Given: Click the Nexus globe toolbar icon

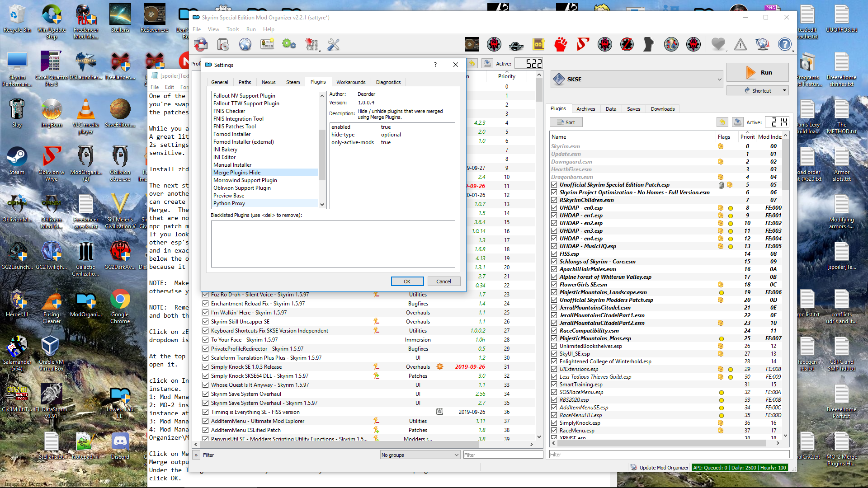Looking at the screenshot, I should click(x=245, y=44).
